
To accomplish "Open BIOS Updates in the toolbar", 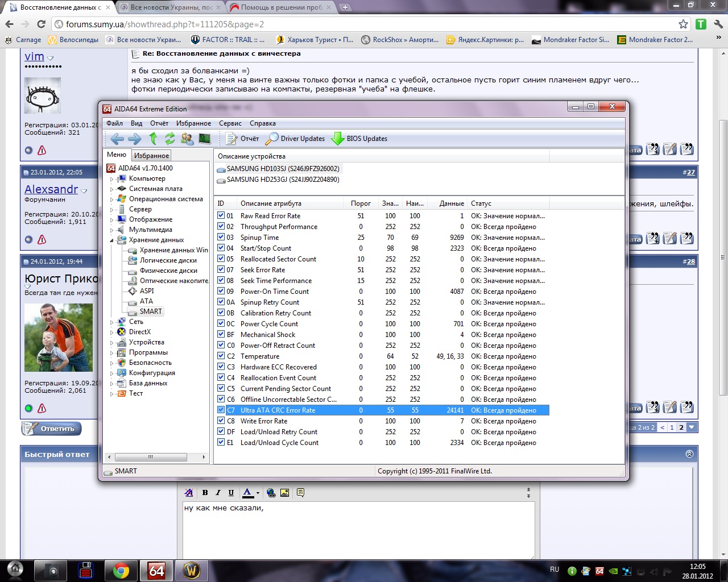I will (359, 139).
